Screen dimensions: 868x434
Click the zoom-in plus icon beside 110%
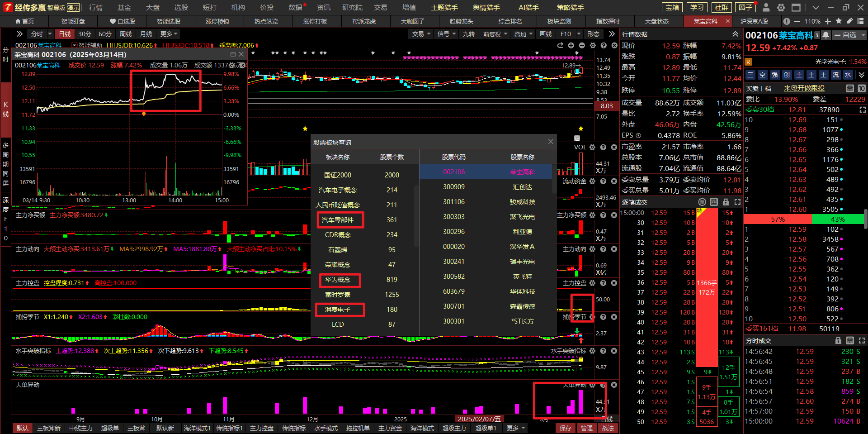[828, 21]
